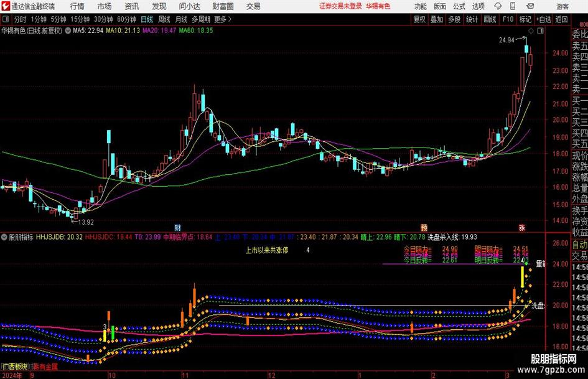Switch to 30分钟 period
This screenshot has width=588, height=379.
pyautogui.click(x=103, y=19)
